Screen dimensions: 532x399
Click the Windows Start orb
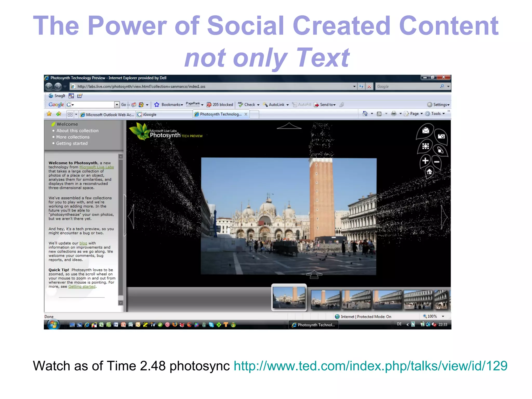click(53, 325)
